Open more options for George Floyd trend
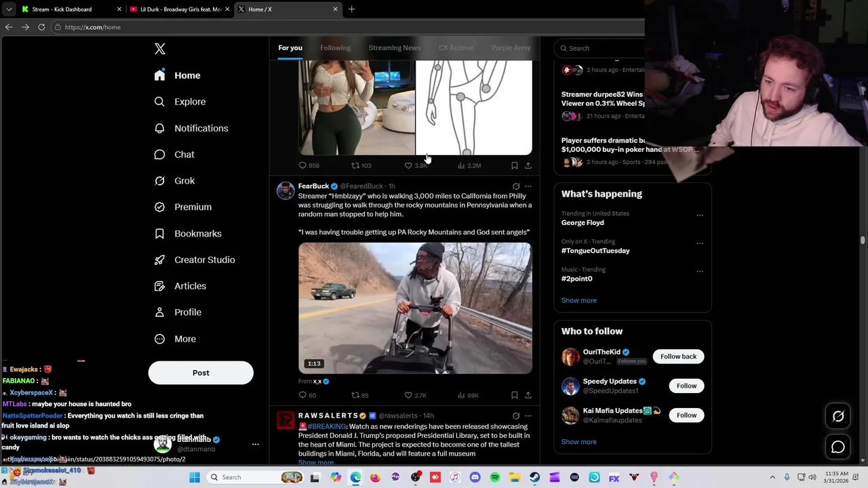The width and height of the screenshot is (868, 488). click(x=700, y=216)
